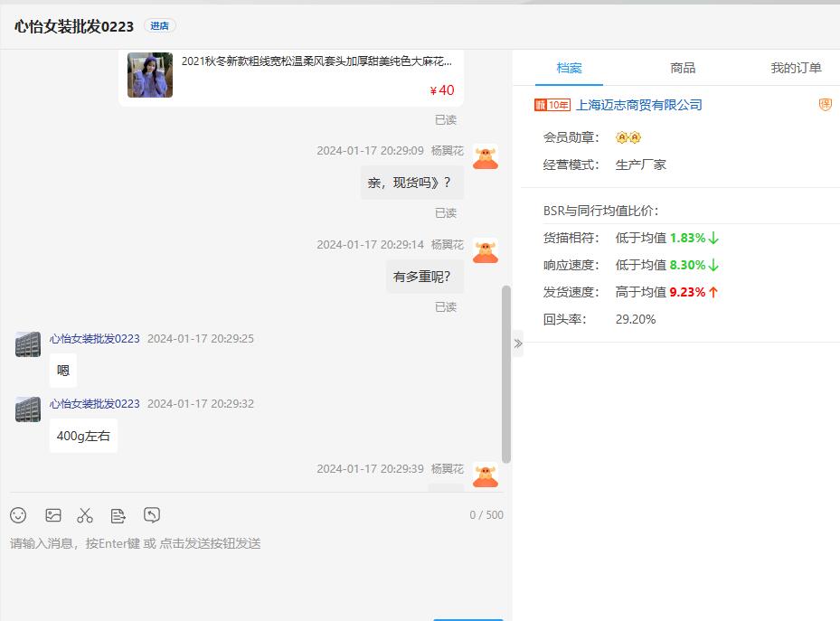Click the chat history icon
Viewport: 840px width, 621px height.
pyautogui.click(x=152, y=515)
